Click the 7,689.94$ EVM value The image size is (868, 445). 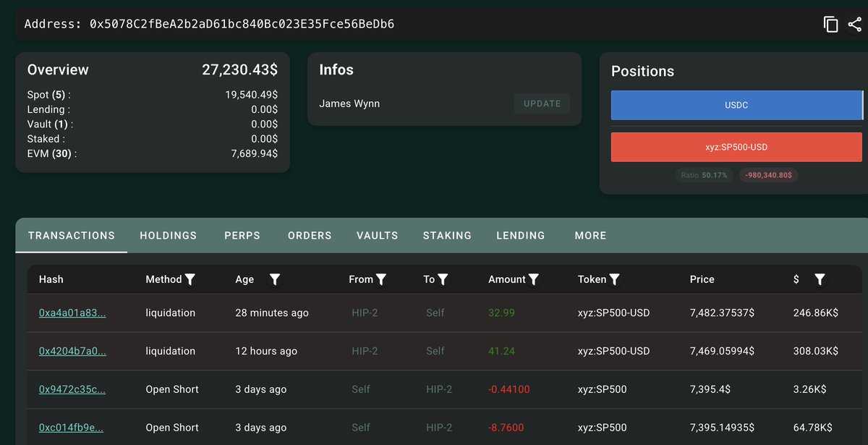[x=255, y=153]
